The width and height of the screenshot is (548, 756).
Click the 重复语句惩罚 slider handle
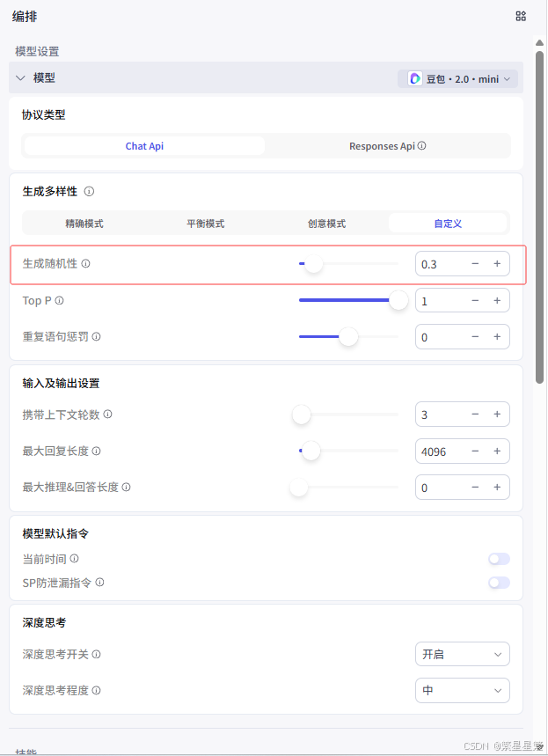coord(348,336)
